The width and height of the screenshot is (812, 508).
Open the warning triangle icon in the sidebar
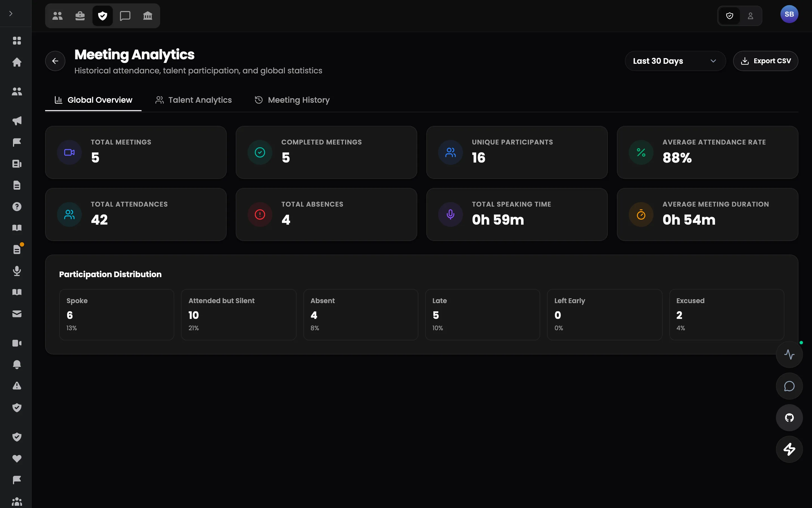click(17, 386)
